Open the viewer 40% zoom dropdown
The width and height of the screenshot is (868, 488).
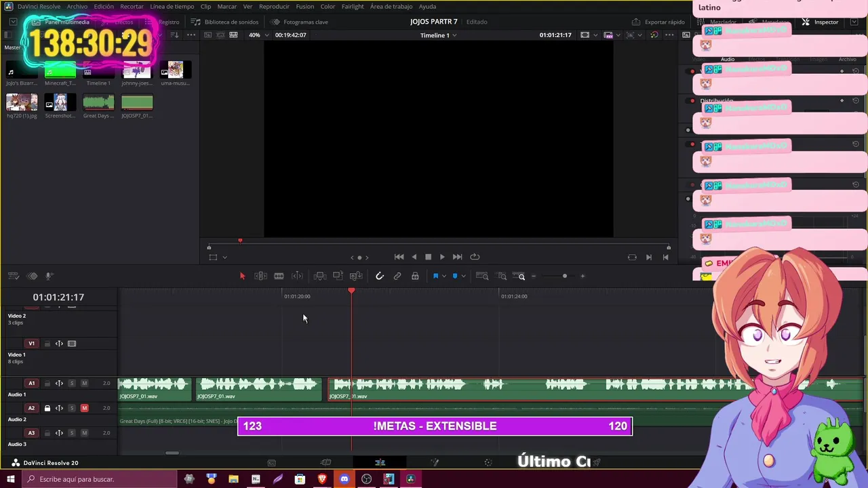(258, 35)
